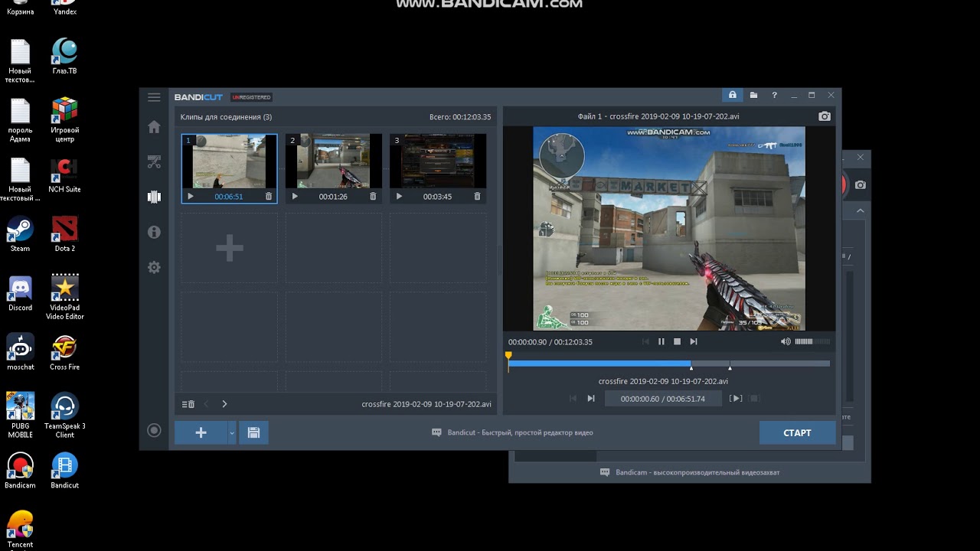The image size is (980, 551).
Task: Click the first white clip boundary marker
Action: (691, 368)
